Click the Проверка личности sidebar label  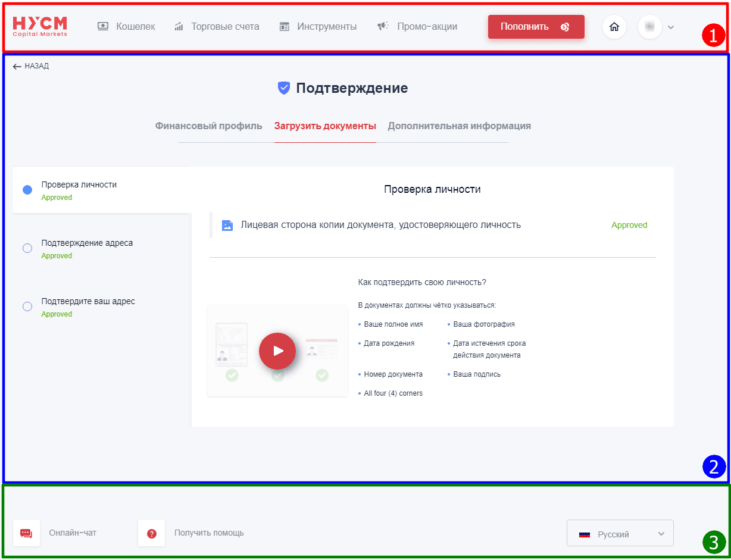(79, 184)
